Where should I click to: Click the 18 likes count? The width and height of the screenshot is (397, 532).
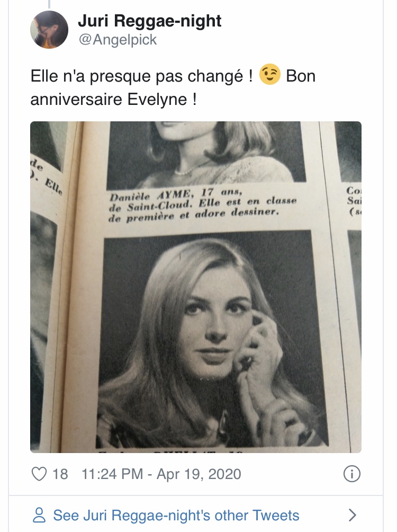click(x=60, y=474)
